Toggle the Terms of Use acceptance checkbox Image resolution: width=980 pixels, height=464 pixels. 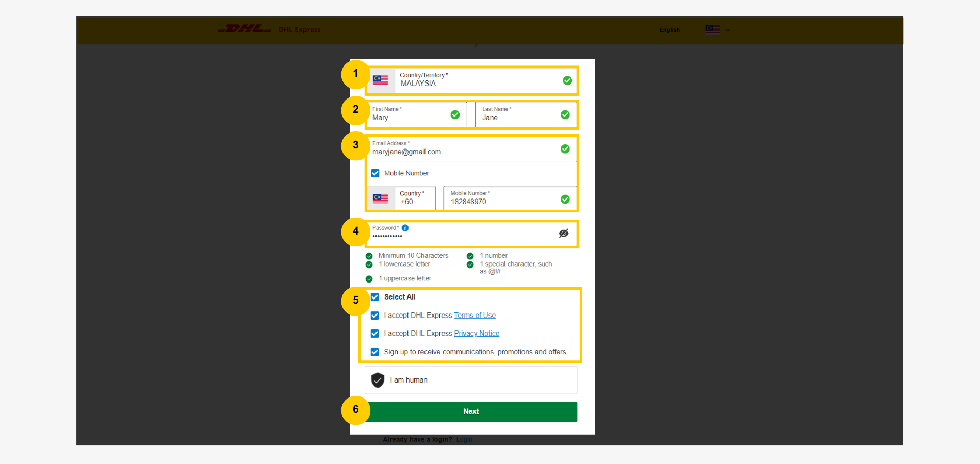[375, 316]
